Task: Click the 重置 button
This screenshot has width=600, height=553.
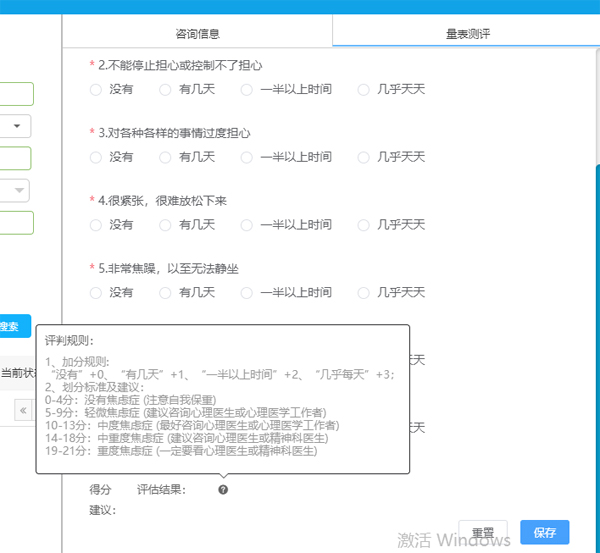Action: click(x=483, y=533)
